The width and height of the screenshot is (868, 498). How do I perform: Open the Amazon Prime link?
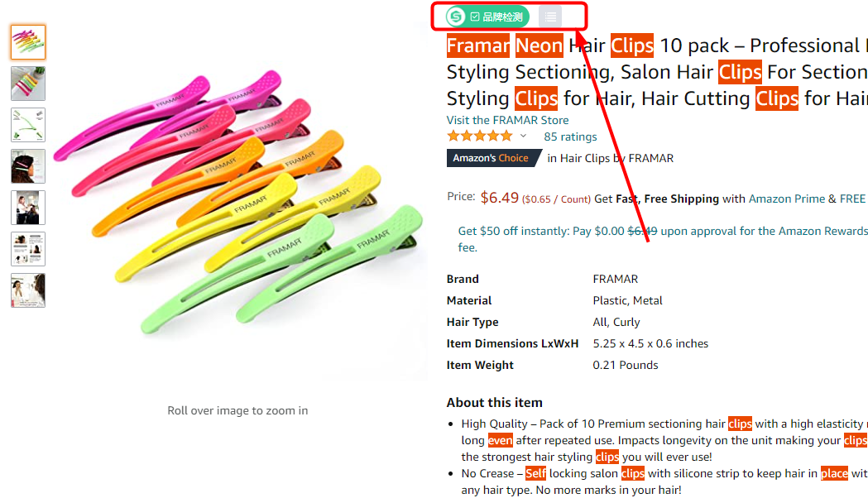(x=787, y=199)
